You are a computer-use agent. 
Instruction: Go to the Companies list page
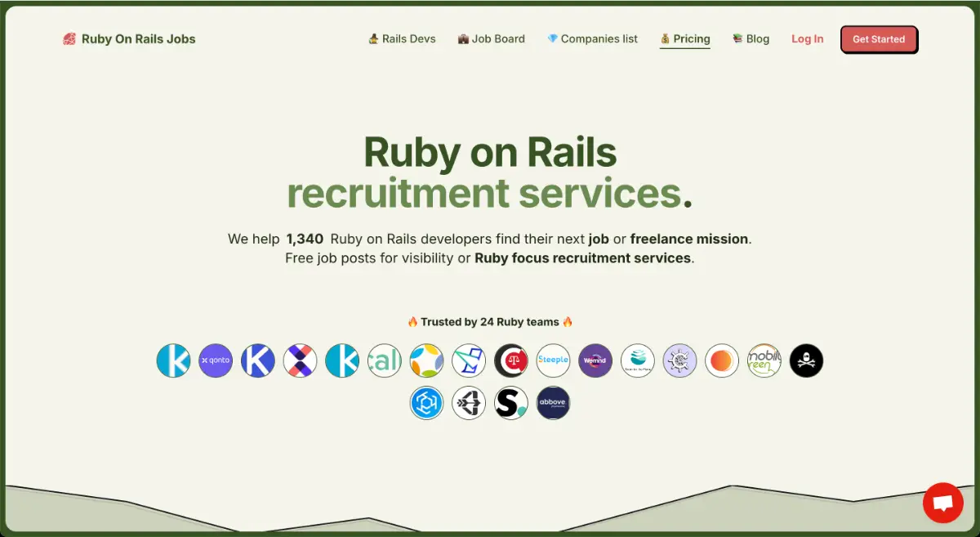pos(592,38)
